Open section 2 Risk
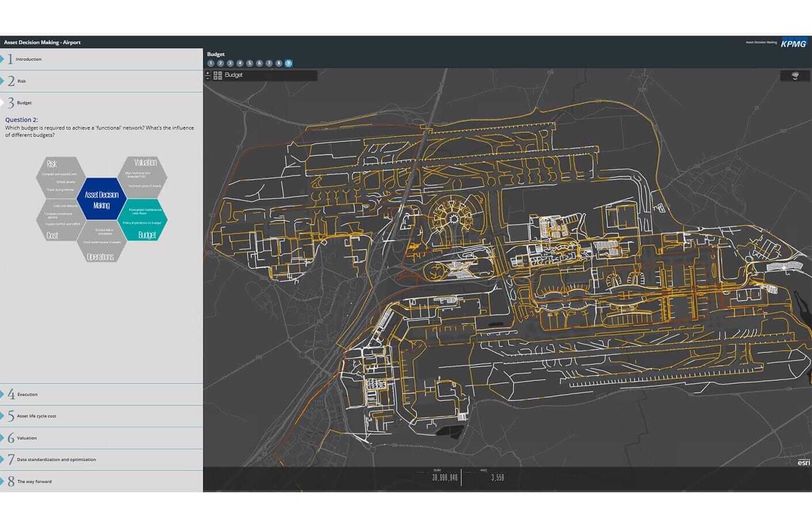The image size is (812, 528). pyautogui.click(x=101, y=81)
